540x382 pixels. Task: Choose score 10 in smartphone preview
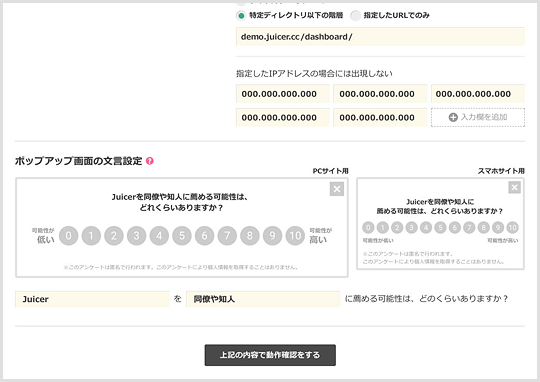512,227
